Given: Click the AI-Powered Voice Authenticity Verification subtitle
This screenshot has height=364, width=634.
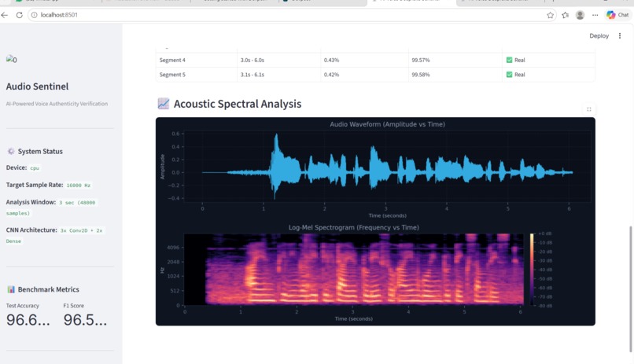Looking at the screenshot, I should [x=57, y=104].
